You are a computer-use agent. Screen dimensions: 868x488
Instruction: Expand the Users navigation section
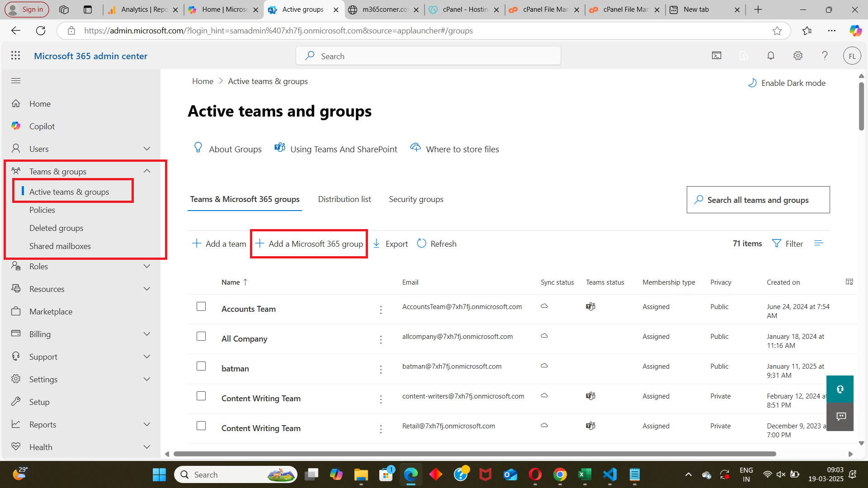click(x=147, y=149)
